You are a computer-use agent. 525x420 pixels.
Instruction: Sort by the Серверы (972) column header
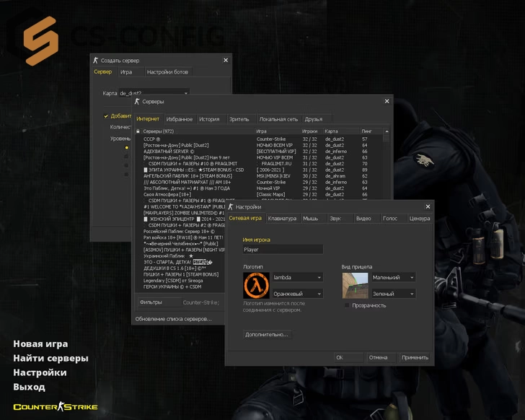click(198, 131)
